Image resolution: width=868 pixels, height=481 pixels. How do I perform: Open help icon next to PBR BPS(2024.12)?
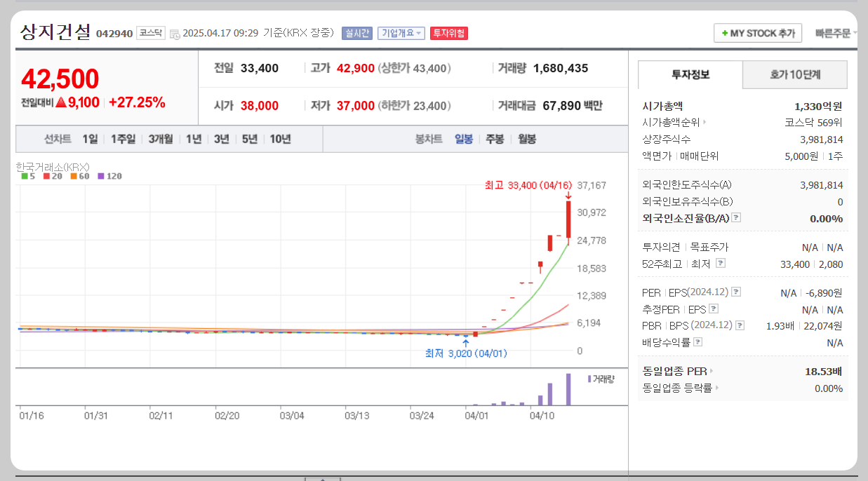[740, 325]
